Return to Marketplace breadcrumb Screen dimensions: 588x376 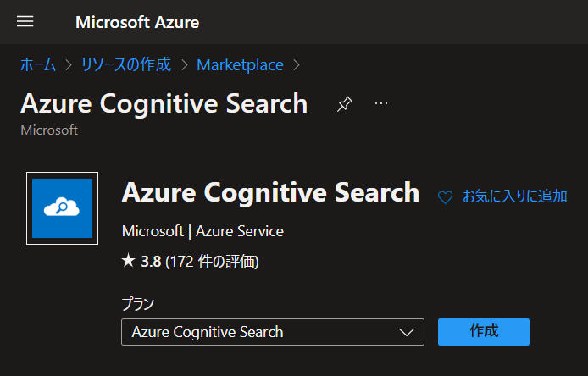coord(240,65)
